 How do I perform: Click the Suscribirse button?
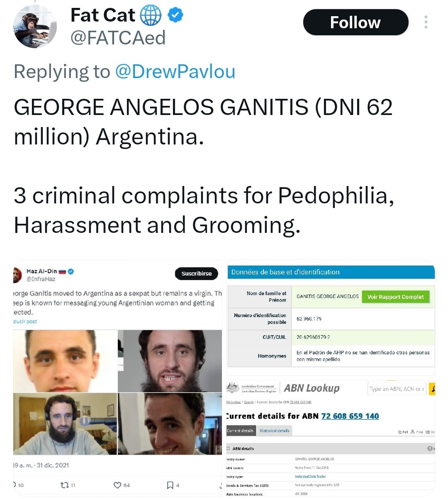point(197,274)
